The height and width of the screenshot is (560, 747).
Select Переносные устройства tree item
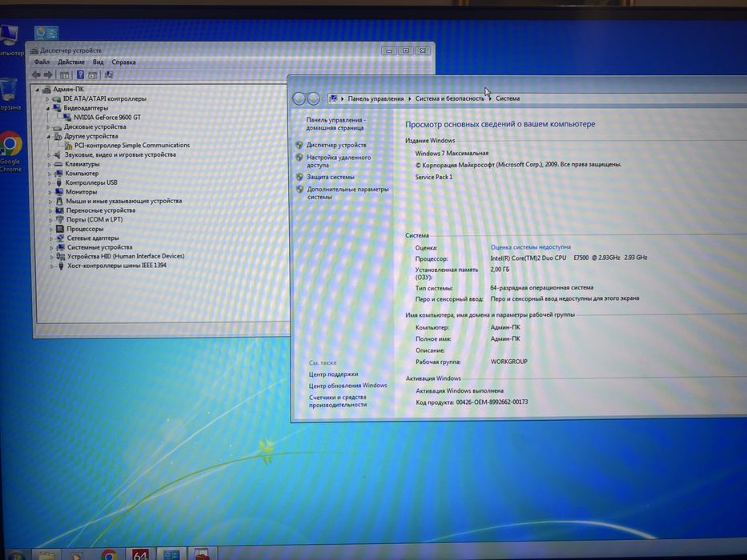[x=101, y=210]
